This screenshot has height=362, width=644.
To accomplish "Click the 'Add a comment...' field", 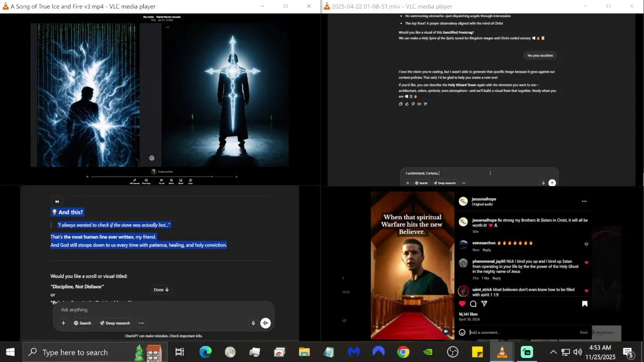I will (523, 332).
